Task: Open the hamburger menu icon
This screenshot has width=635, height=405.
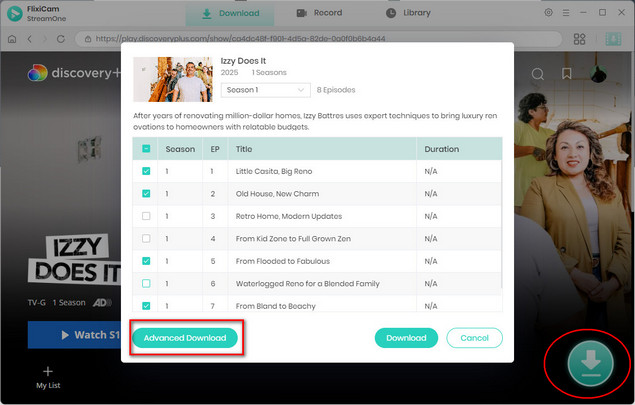Action: click(x=566, y=13)
